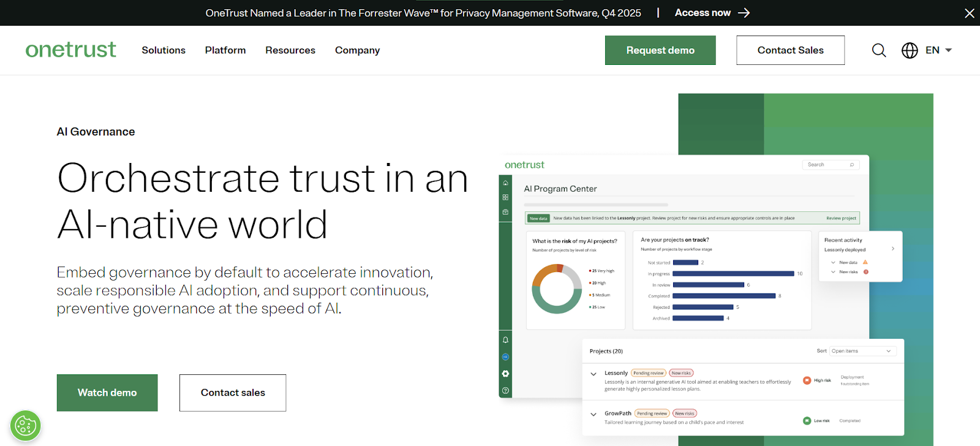Collapse New data item in Recent activity
980x446 pixels.
(833, 262)
